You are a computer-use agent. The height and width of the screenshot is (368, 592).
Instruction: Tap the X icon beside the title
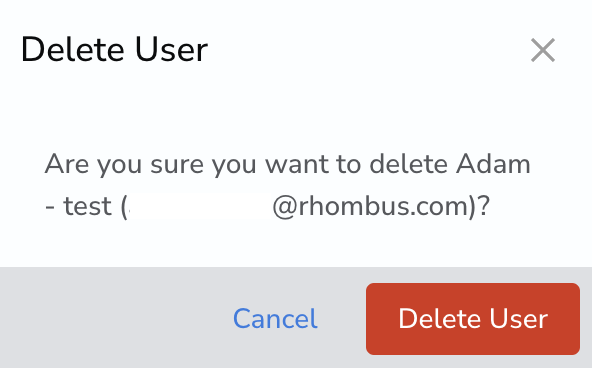point(543,50)
